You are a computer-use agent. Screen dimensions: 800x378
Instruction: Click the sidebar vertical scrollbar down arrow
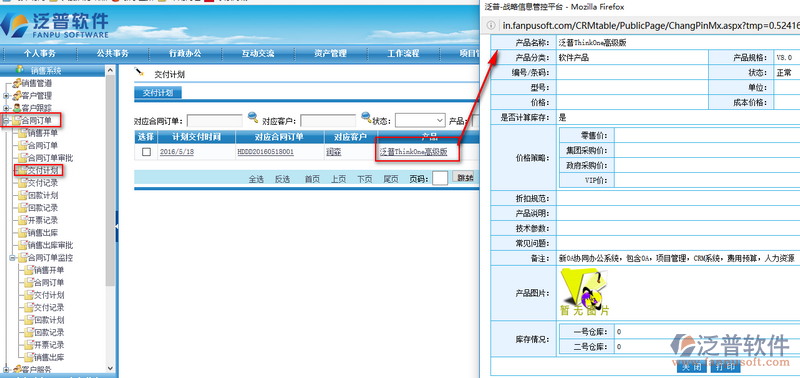110,368
